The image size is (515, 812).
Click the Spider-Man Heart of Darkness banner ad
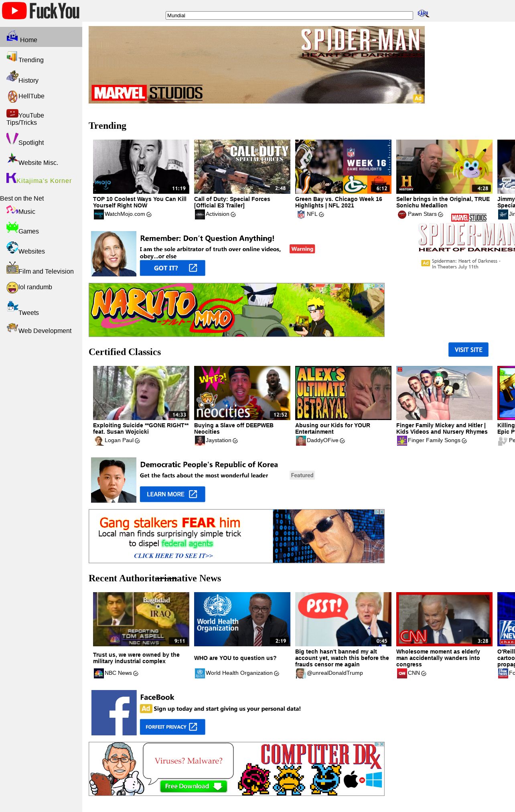point(257,65)
